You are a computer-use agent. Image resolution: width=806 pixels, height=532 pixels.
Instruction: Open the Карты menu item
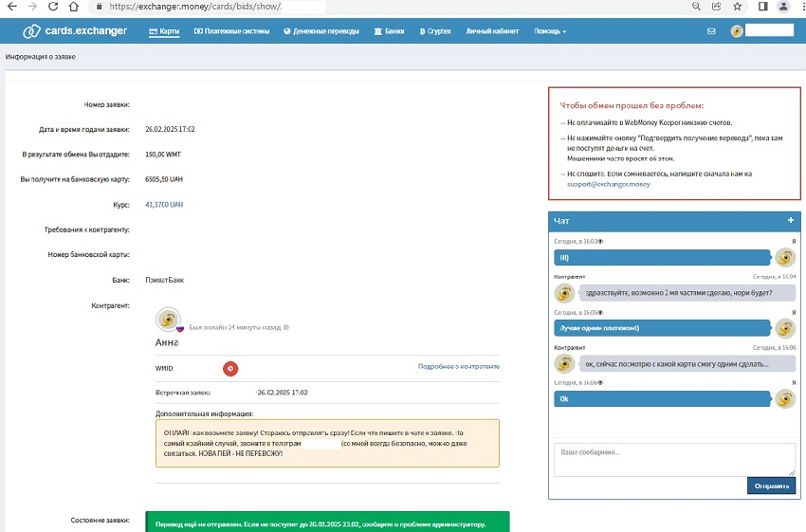[165, 31]
